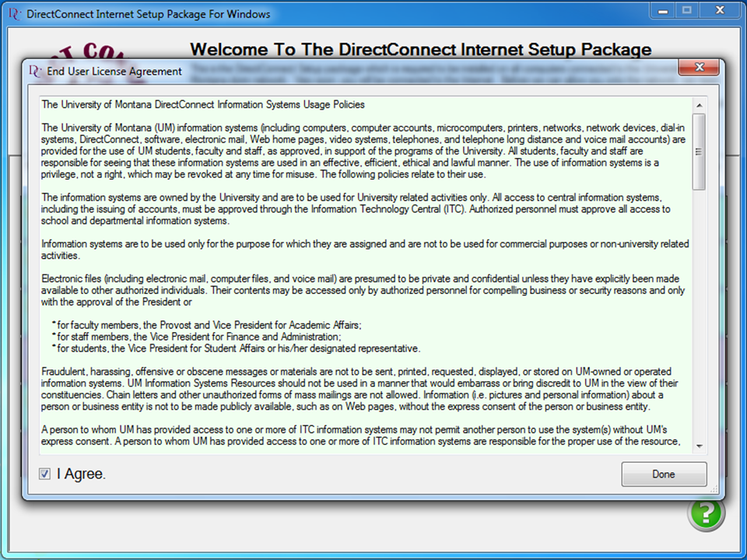The width and height of the screenshot is (747, 560).
Task: Click the 'End User License Agreement' dialog title
Action: coord(114,72)
